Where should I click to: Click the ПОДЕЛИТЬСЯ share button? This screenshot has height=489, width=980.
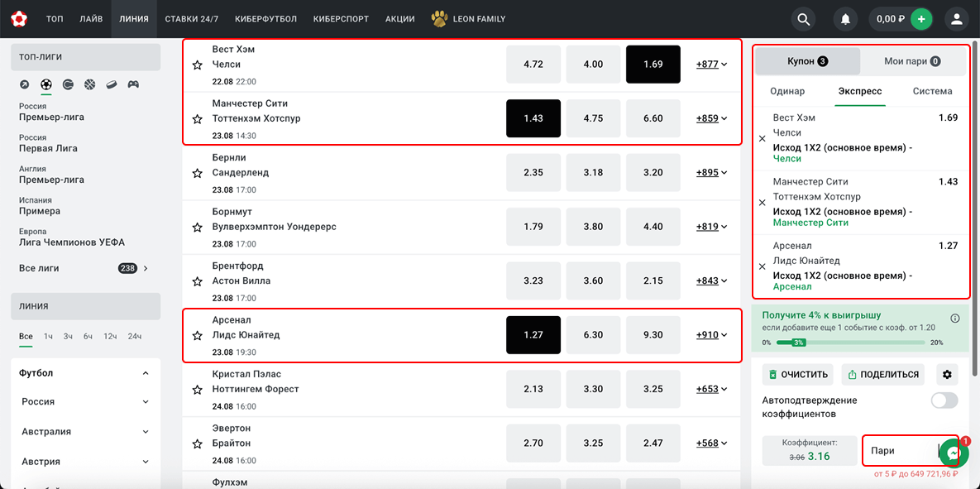pos(884,375)
